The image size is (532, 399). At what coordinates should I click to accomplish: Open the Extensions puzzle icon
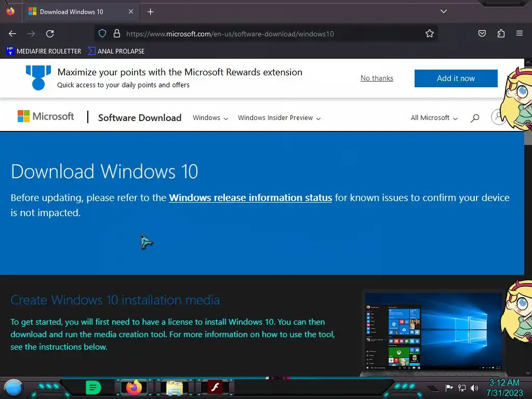(x=501, y=34)
